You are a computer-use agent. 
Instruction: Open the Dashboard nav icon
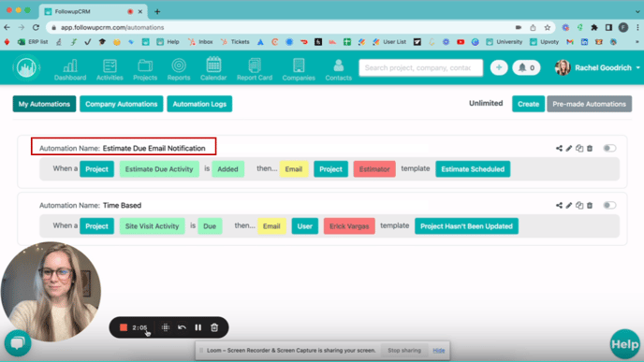[x=70, y=69]
